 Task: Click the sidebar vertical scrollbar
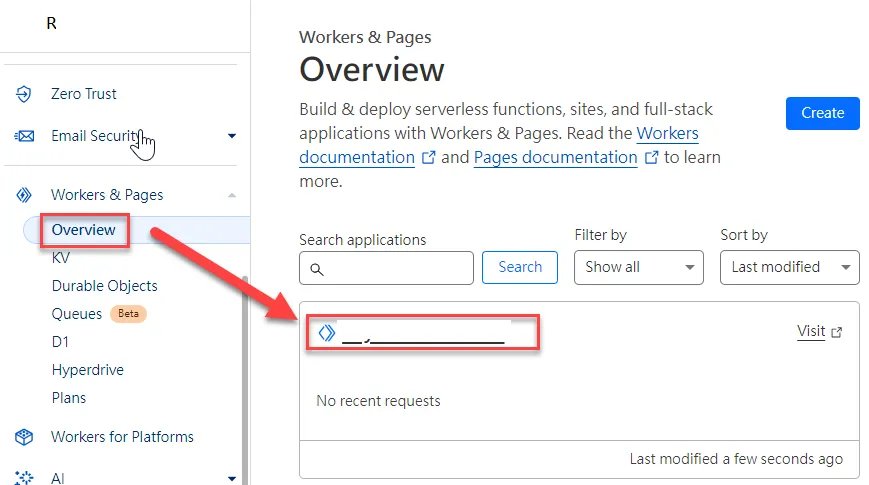(245, 380)
